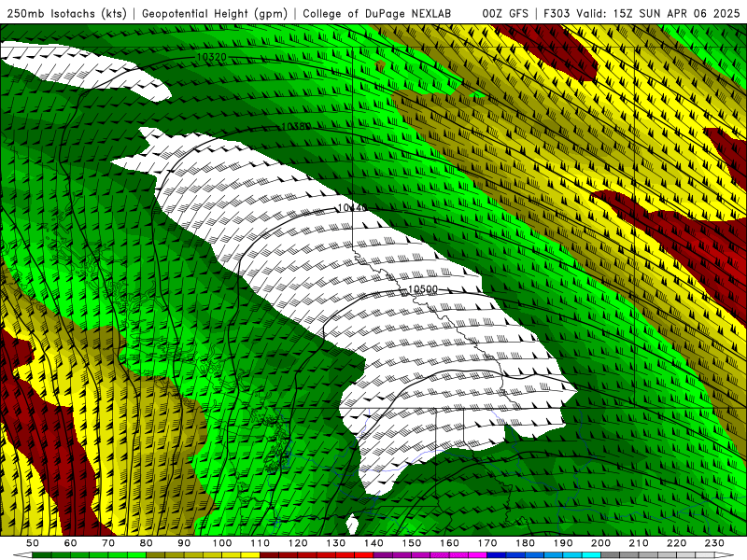Click the 70 value on the color scale

coord(108,543)
